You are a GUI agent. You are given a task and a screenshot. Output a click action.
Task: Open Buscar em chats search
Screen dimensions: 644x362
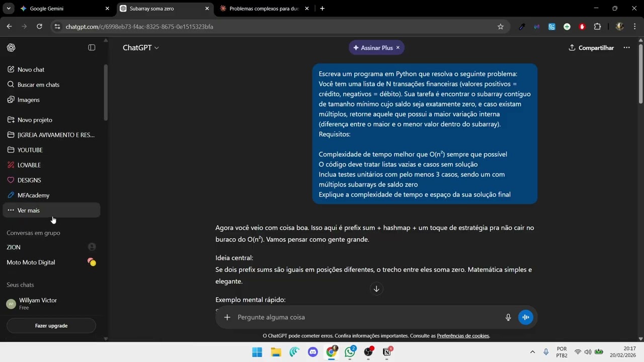(51, 84)
